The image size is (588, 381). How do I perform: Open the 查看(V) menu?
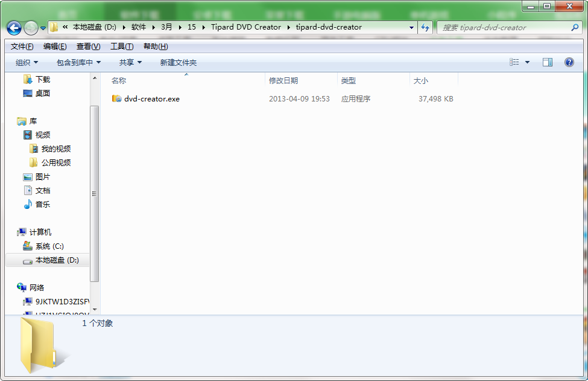89,46
